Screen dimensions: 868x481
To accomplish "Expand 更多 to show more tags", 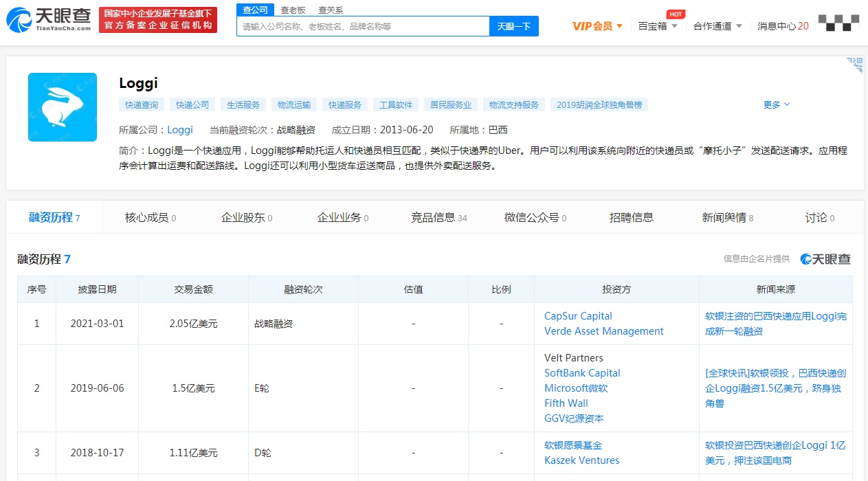I will [777, 104].
